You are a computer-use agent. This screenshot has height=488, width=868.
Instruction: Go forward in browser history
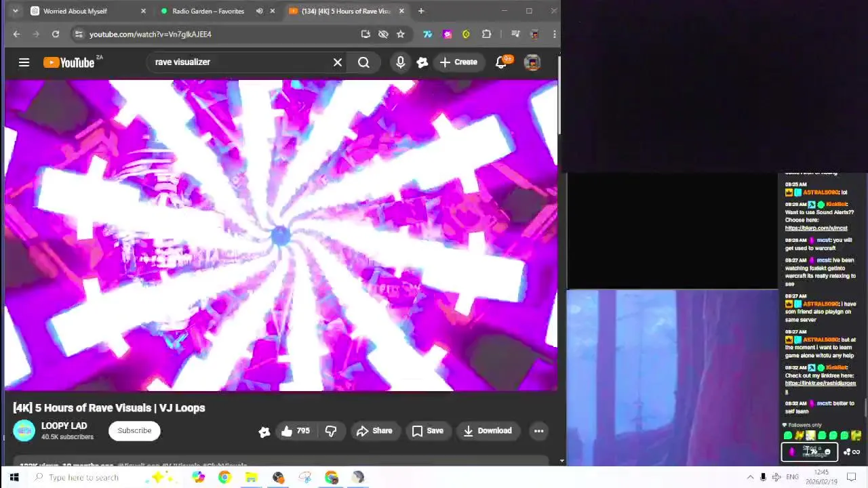(36, 34)
